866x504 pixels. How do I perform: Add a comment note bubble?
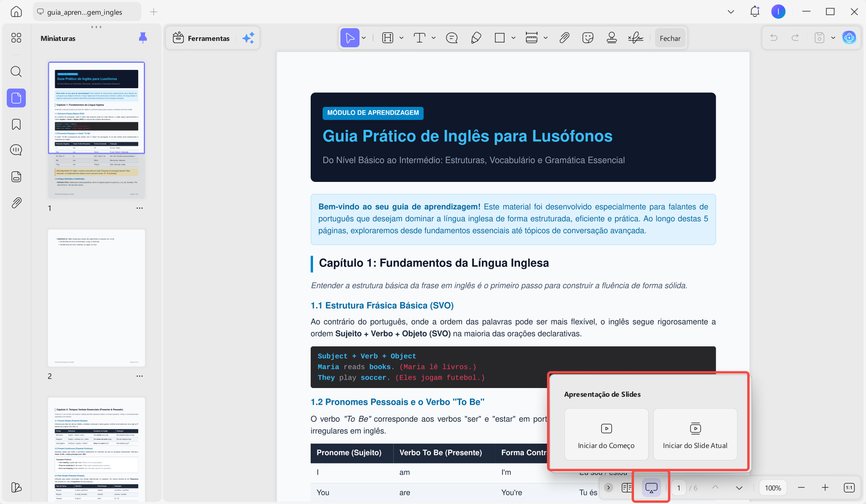pyautogui.click(x=452, y=38)
